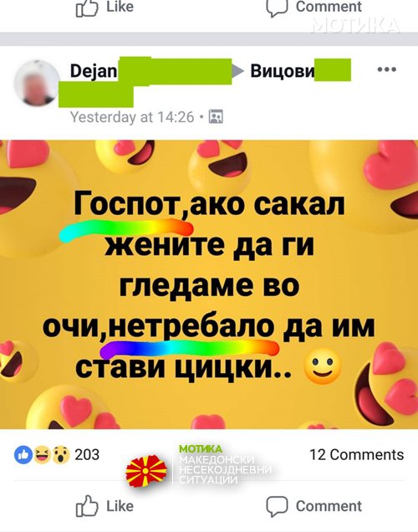418x532 pixels.
Task: Open the three-dot post options menu
Action: pos(386,69)
